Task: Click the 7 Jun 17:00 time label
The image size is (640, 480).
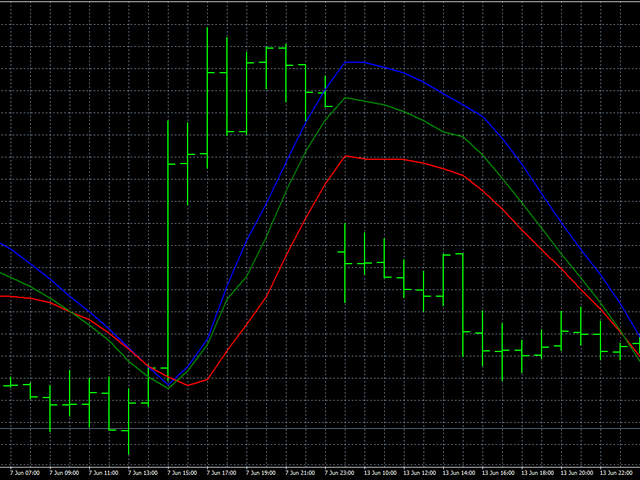Action: click(x=220, y=472)
